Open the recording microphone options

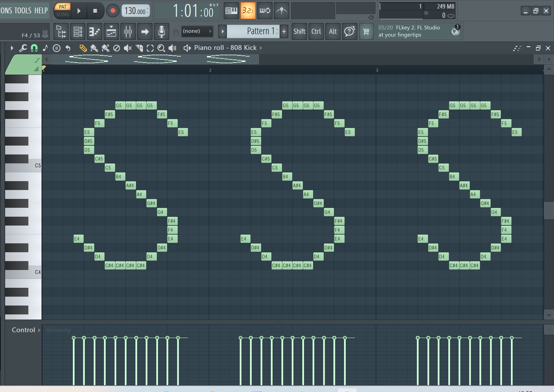coord(161,32)
